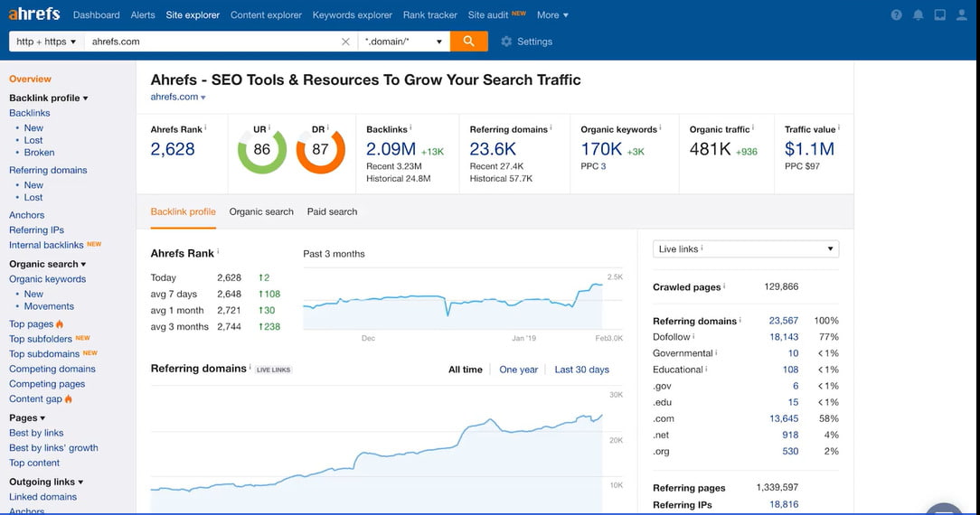The image size is (980, 515).
Task: Open Top content in the sidebar
Action: (x=34, y=463)
